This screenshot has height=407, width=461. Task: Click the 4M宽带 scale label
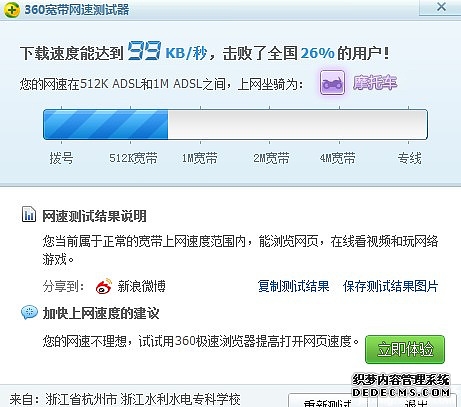coord(338,158)
